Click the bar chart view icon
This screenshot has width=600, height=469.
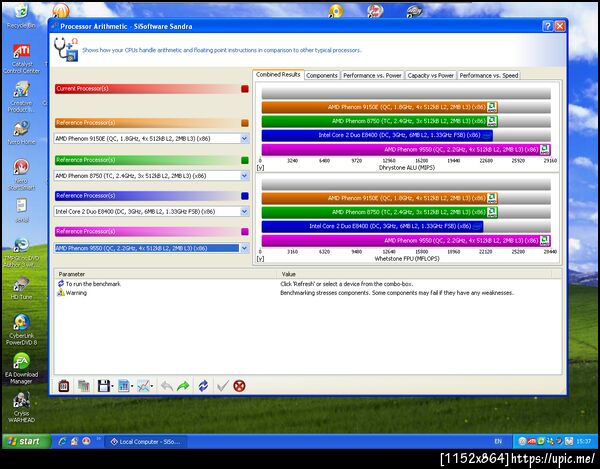coord(123,386)
